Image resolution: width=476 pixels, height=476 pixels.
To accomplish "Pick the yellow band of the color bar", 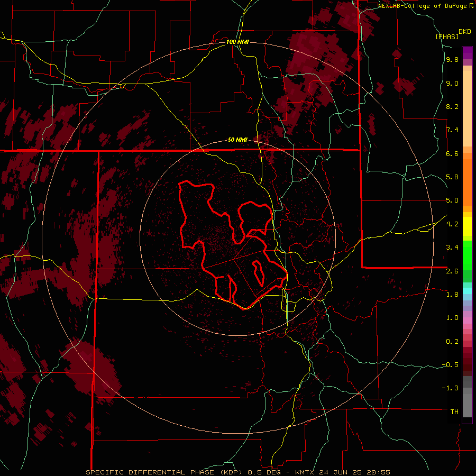I will tap(467, 226).
